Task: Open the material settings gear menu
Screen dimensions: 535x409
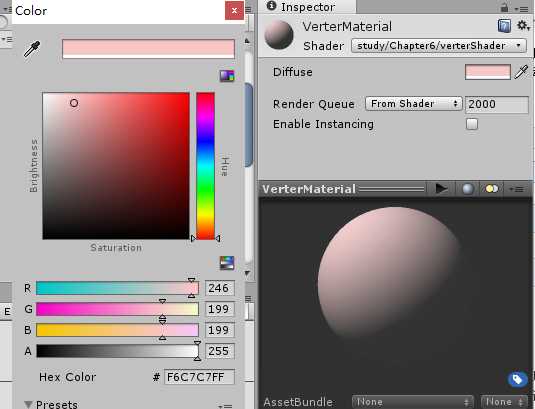Action: click(x=523, y=26)
